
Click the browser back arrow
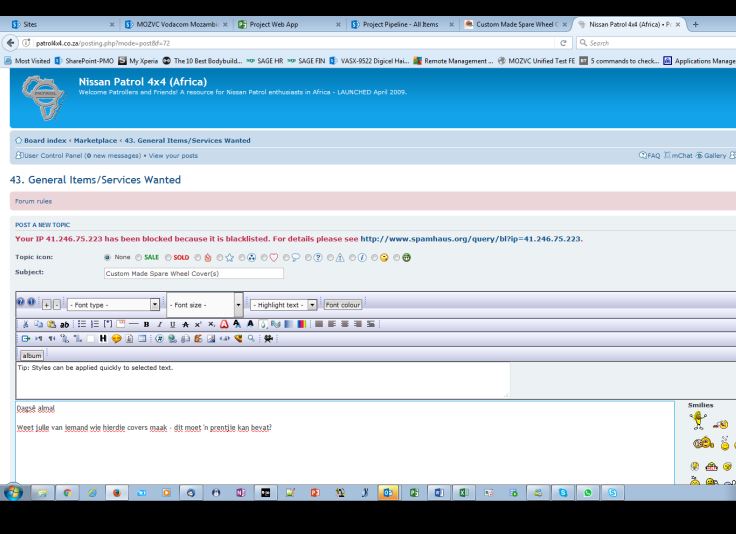click(x=10, y=43)
